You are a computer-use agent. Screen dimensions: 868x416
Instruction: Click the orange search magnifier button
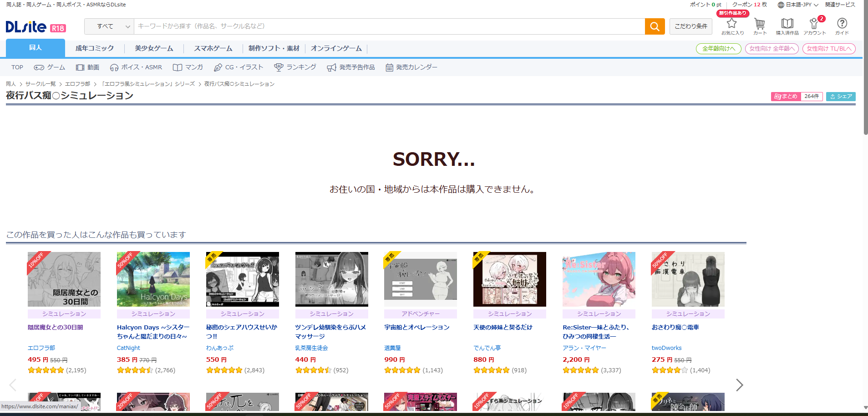click(655, 26)
